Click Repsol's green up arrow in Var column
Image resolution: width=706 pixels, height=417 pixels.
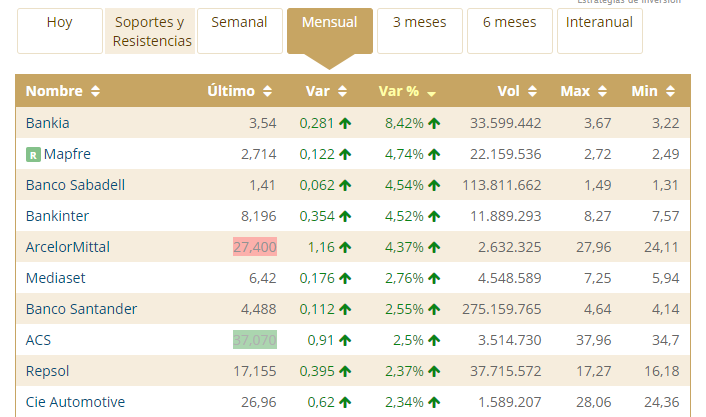pos(344,371)
